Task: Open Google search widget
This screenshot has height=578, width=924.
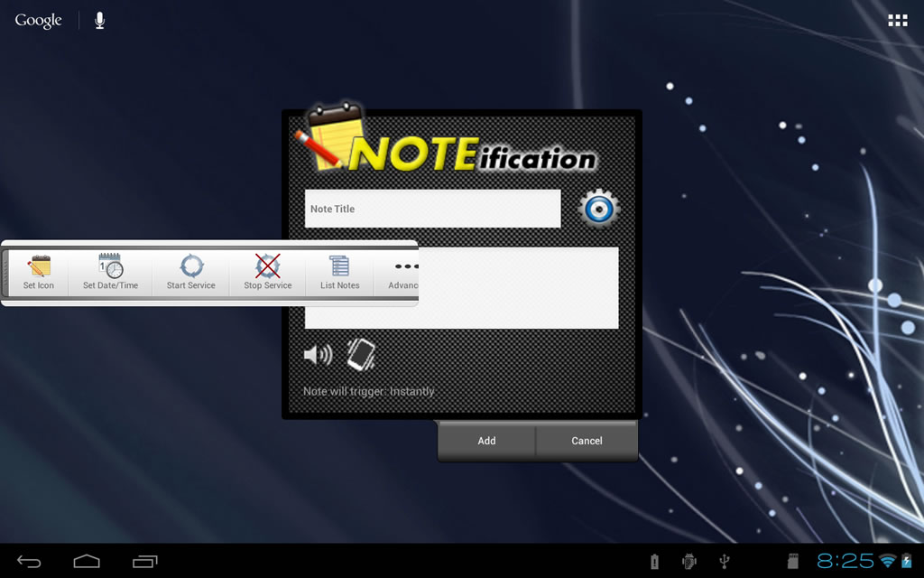Action: point(38,21)
